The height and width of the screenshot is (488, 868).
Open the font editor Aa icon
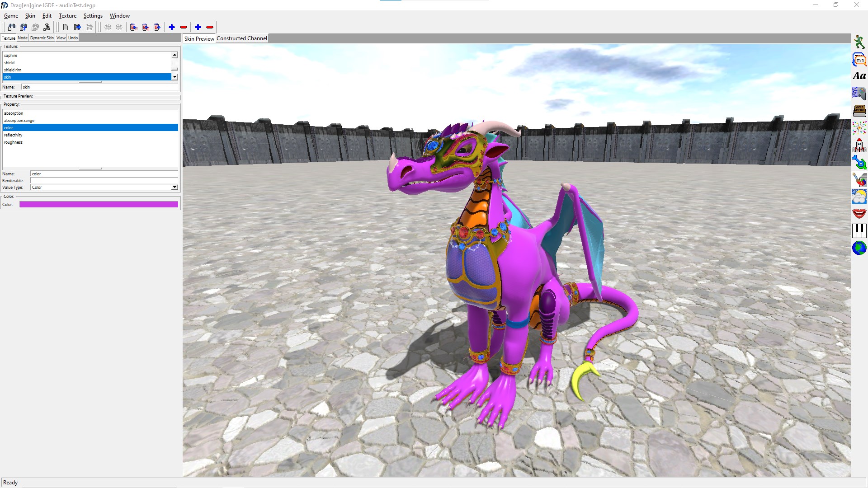point(859,76)
